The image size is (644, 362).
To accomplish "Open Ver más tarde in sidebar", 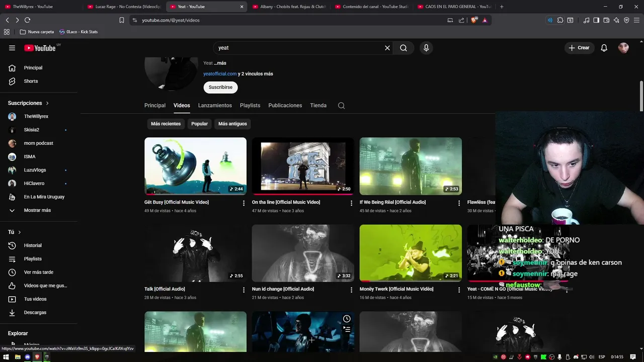I will pyautogui.click(x=38, y=272).
